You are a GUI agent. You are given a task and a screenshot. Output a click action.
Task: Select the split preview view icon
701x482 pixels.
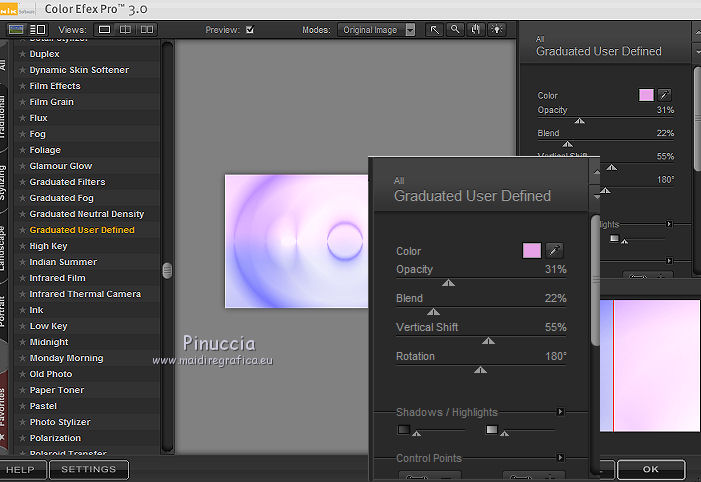point(125,30)
